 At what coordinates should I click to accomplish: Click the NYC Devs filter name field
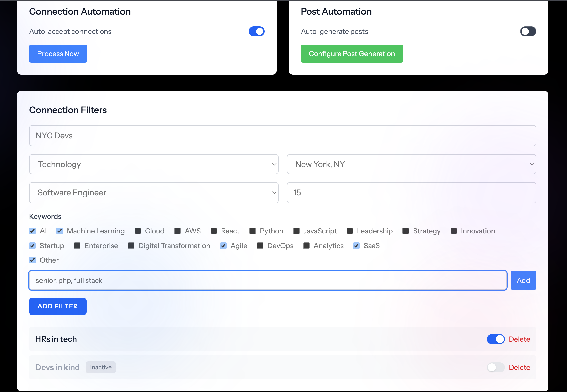(282, 136)
